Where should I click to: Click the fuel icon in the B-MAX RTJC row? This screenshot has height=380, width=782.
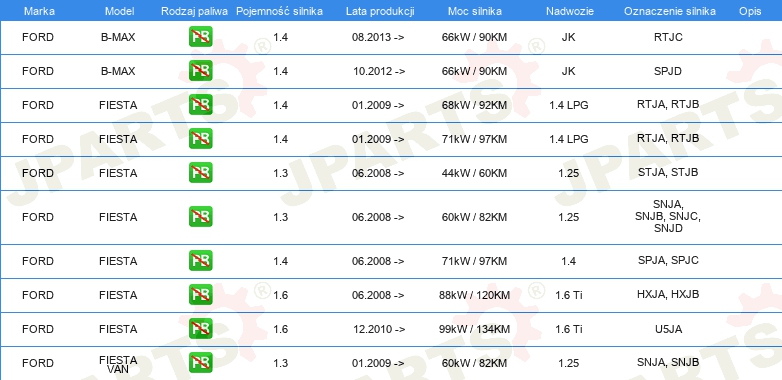point(200,37)
